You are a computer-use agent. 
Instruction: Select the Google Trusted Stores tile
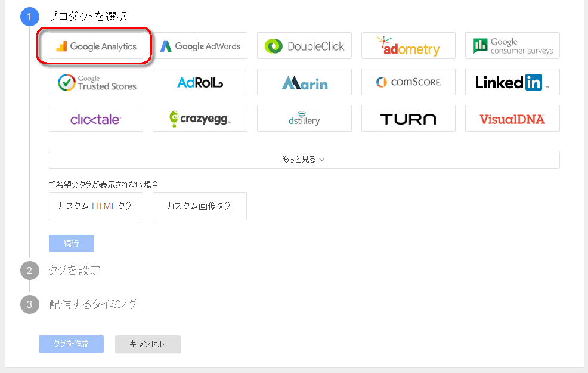pyautogui.click(x=96, y=82)
